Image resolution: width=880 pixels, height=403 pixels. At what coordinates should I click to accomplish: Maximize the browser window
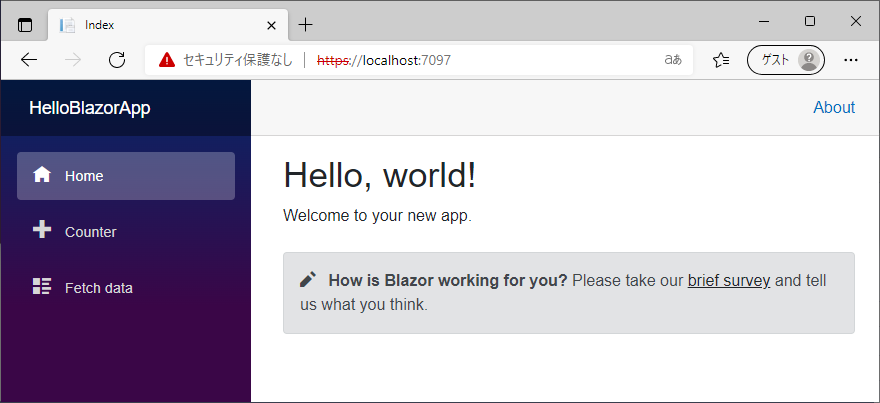(x=810, y=21)
